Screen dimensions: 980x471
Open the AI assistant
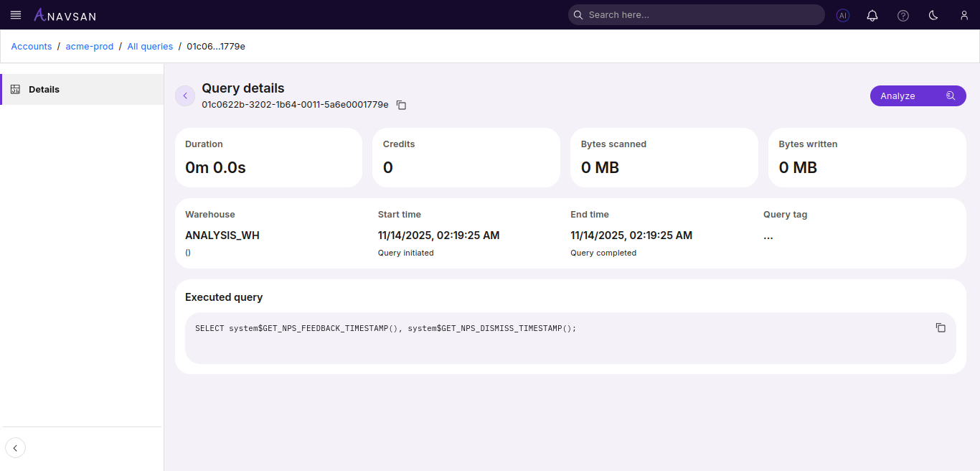point(842,15)
